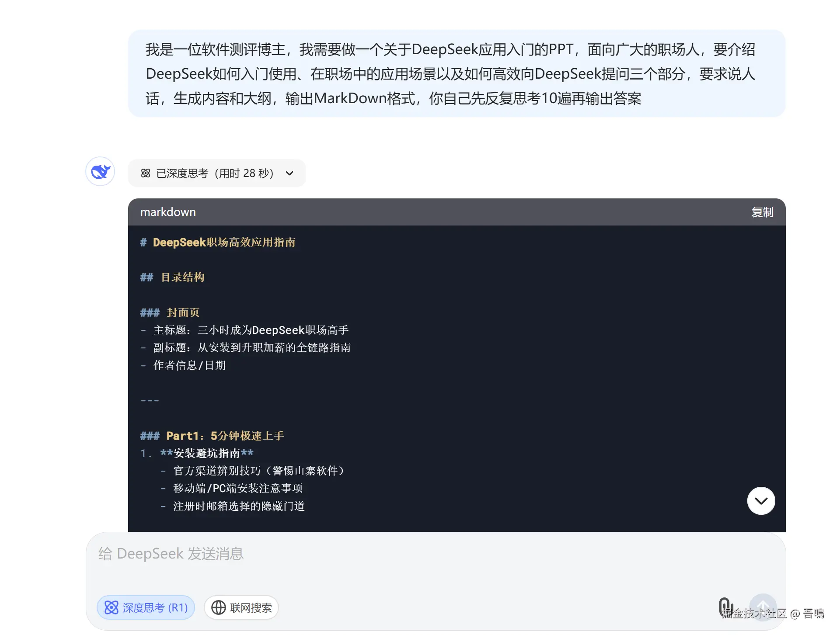Toggle the 深度思考 (R1) mode
Image resolution: width=840 pixels, height=635 pixels.
[x=146, y=607]
